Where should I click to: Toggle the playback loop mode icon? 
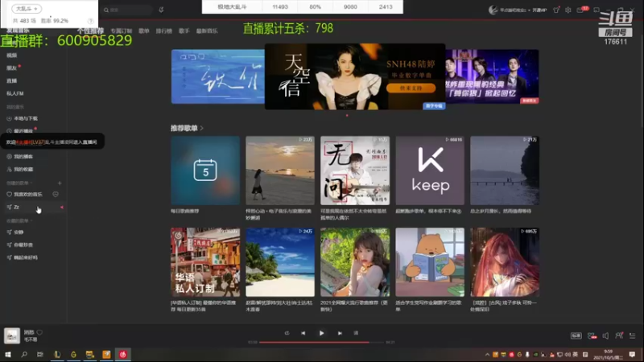click(x=287, y=333)
